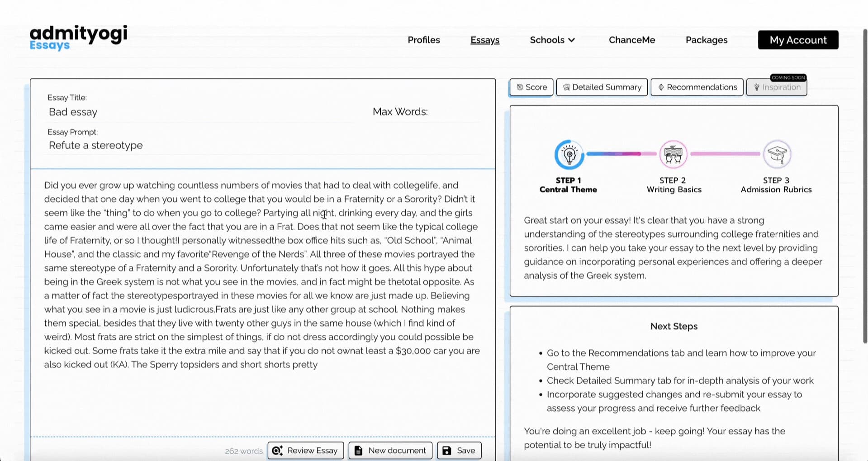Click the 'Essay Title:' label
This screenshot has width=868, height=461.
[67, 97]
